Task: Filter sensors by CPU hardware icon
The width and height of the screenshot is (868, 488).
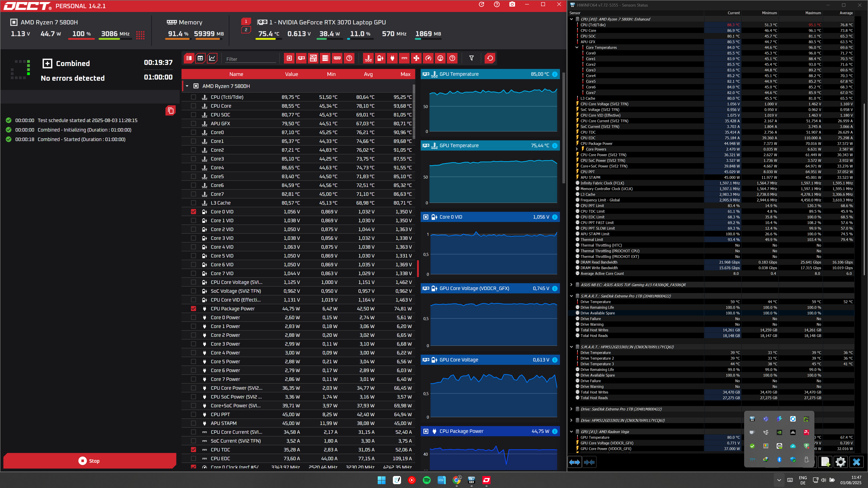Action: tap(289, 58)
